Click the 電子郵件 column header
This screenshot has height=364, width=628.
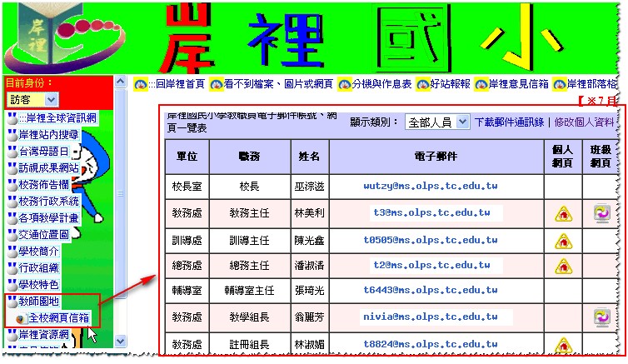(436, 156)
